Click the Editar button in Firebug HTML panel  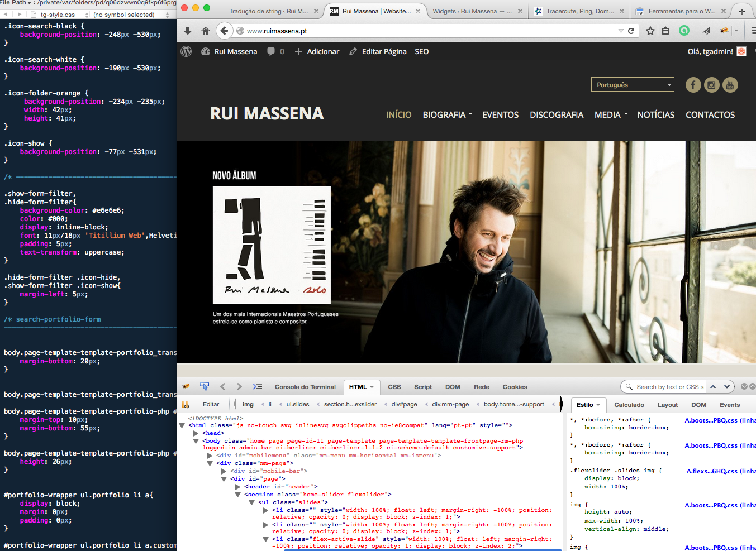tap(211, 404)
